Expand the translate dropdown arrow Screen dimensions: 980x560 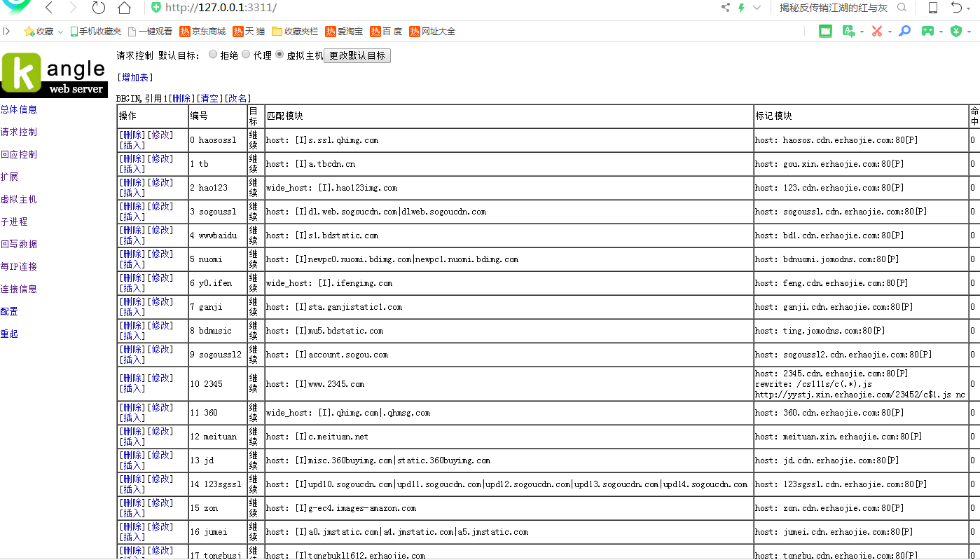point(861,32)
